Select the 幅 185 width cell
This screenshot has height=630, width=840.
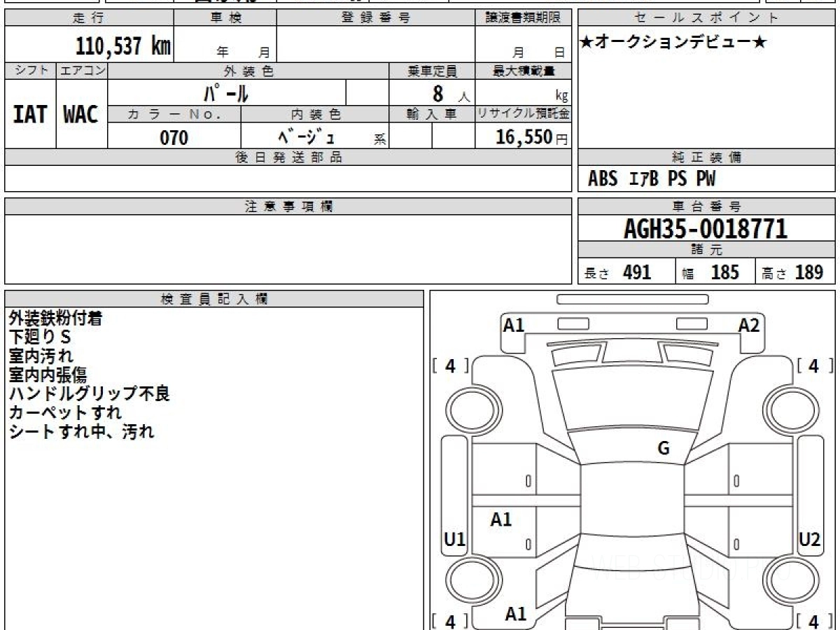tap(715, 272)
